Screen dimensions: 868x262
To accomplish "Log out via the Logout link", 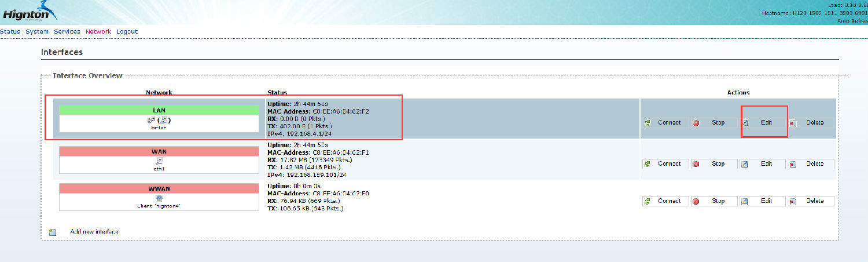I will [127, 31].
